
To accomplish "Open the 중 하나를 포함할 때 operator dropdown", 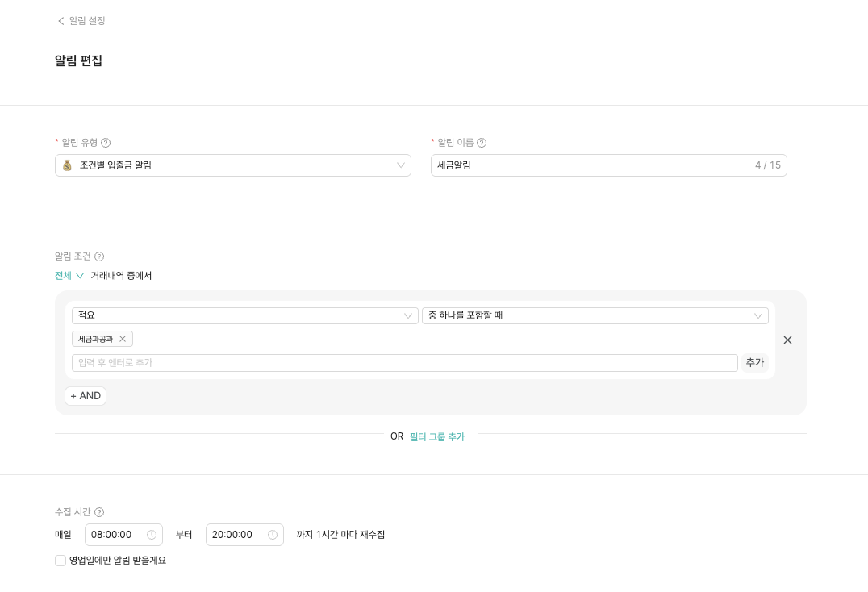I will click(595, 315).
